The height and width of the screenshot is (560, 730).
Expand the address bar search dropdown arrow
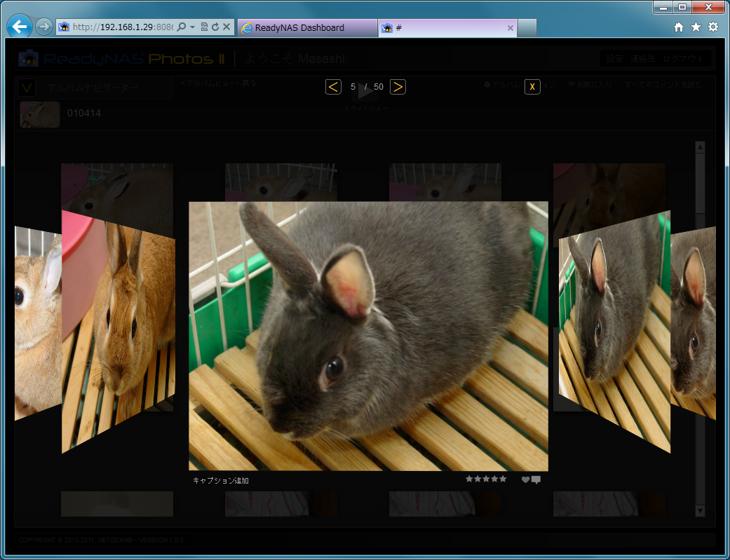coord(192,27)
